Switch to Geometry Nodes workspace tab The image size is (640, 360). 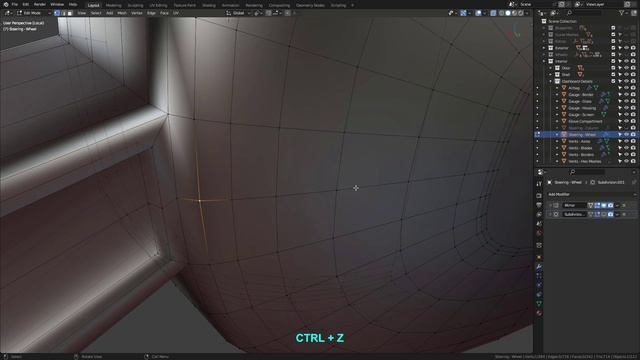click(310, 5)
